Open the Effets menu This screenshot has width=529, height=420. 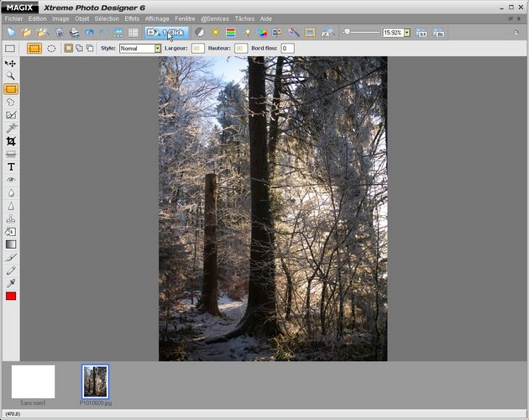132,18
